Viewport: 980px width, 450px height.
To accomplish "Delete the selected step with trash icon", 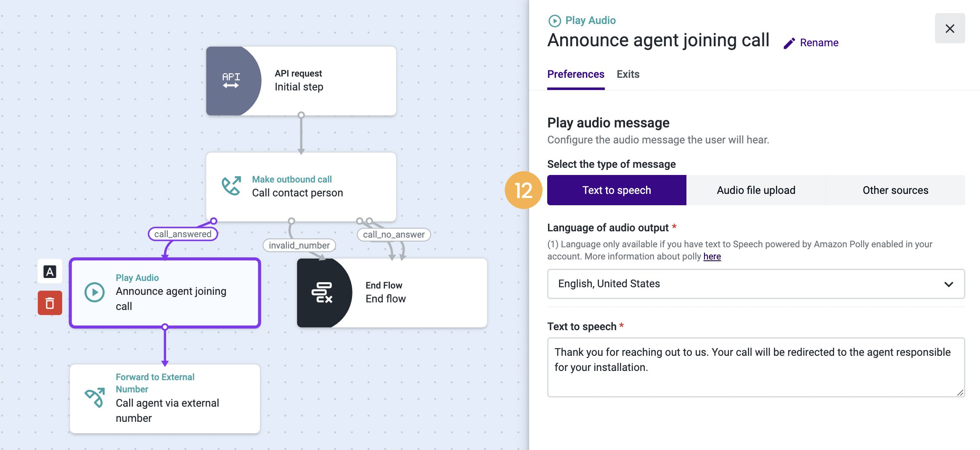I will click(x=50, y=303).
